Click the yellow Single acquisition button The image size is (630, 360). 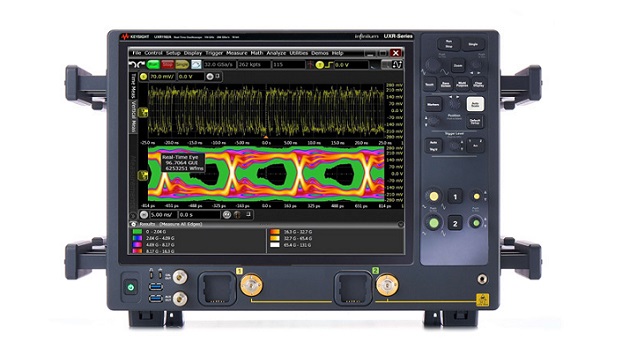[x=182, y=64]
